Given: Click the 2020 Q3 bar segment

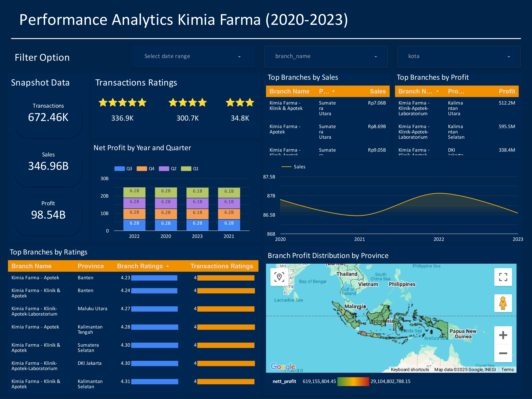Looking at the screenshot, I should (166, 225).
